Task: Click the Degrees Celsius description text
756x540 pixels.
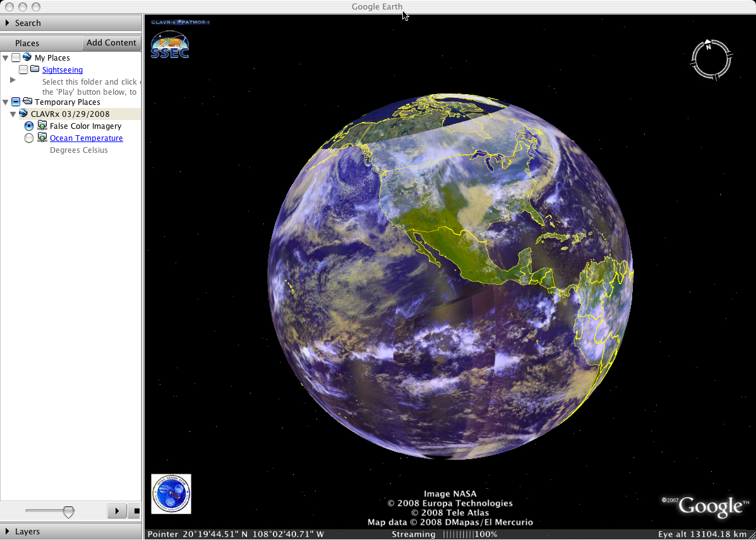Action: [78, 150]
